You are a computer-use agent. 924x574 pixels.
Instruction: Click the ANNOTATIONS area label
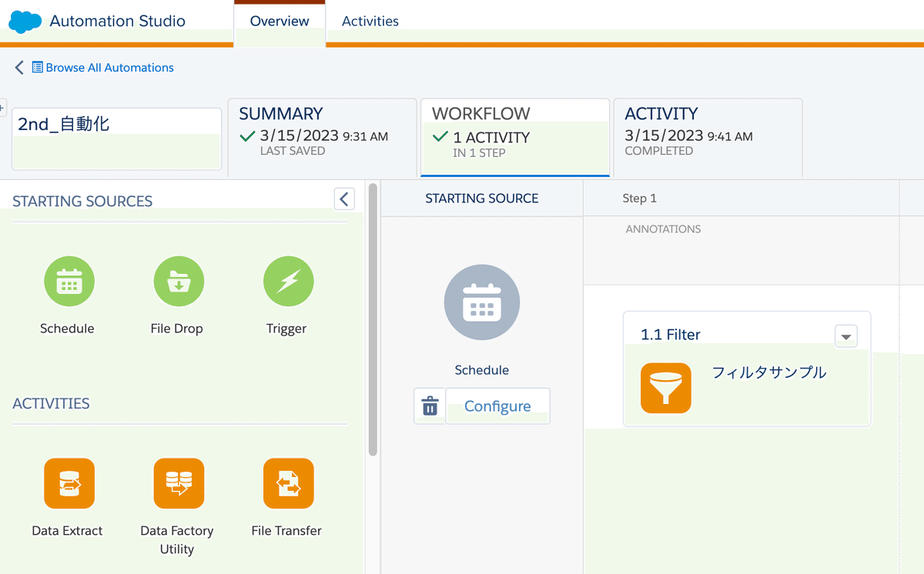(x=663, y=229)
